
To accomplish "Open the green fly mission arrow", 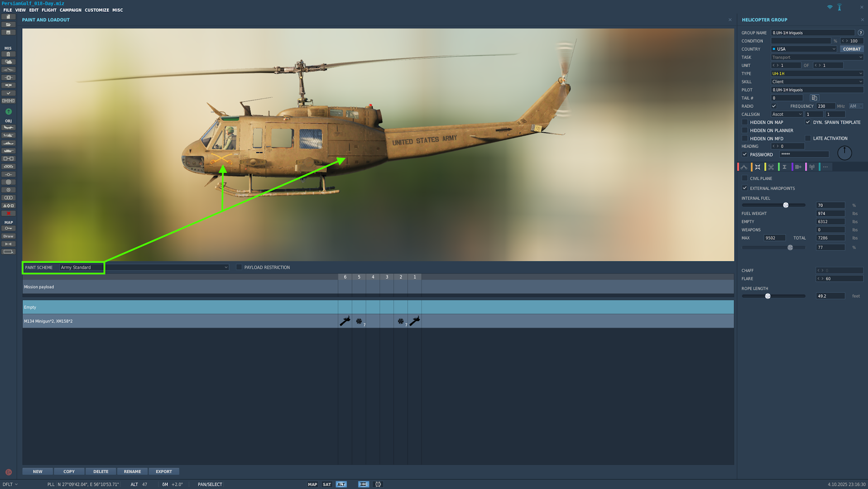I will pos(8,111).
